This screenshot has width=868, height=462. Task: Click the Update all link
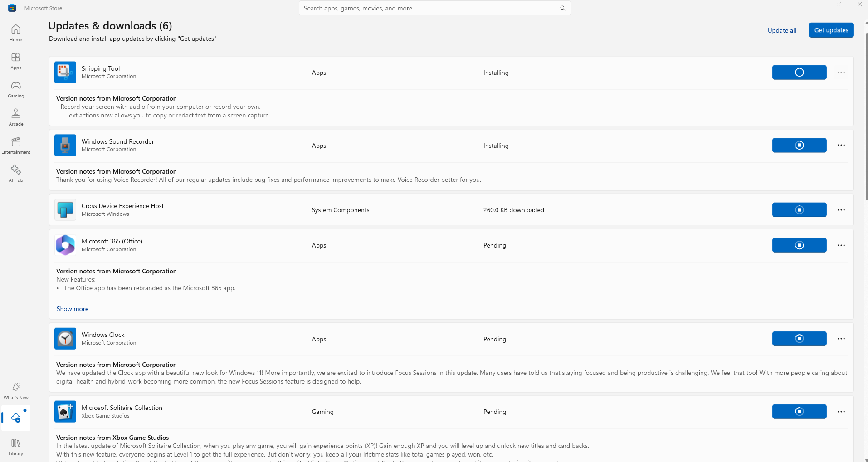click(782, 30)
